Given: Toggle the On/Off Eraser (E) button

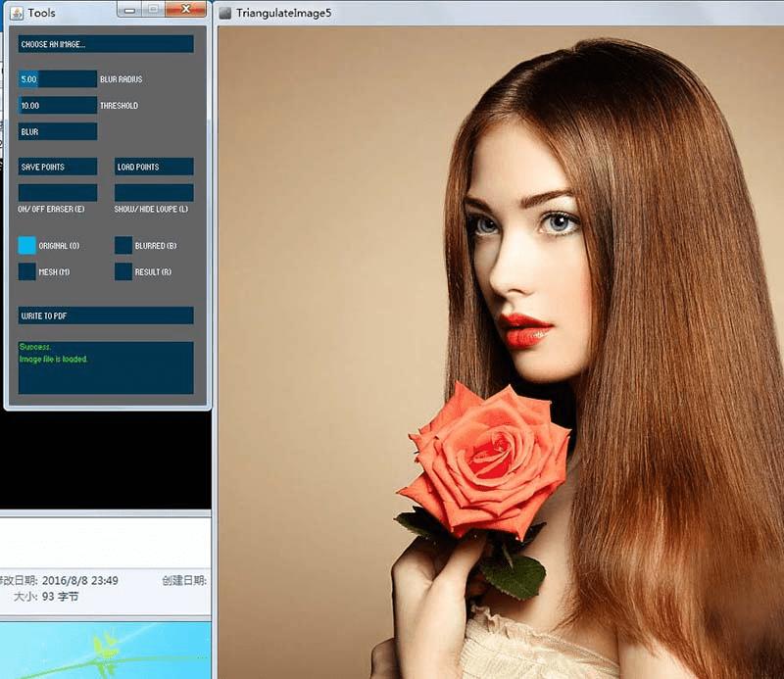Looking at the screenshot, I should [x=58, y=192].
